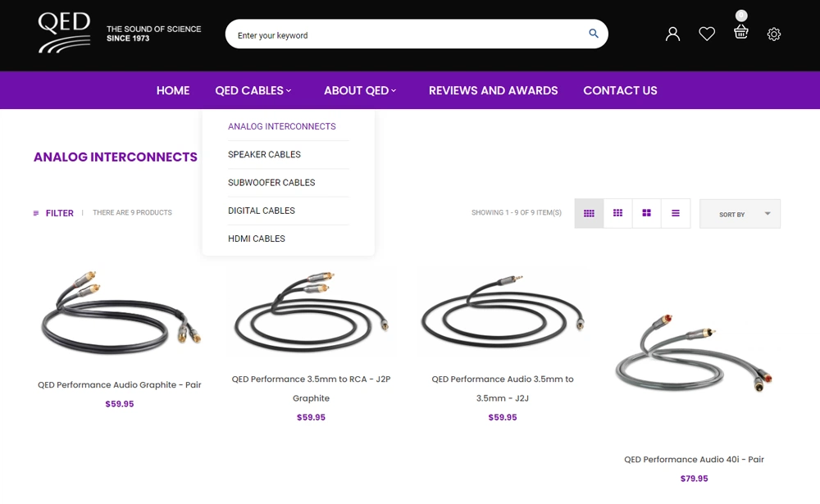Viewport: 820px width, 504px height.
Task: Select the two-column grid view icon
Action: coord(646,213)
